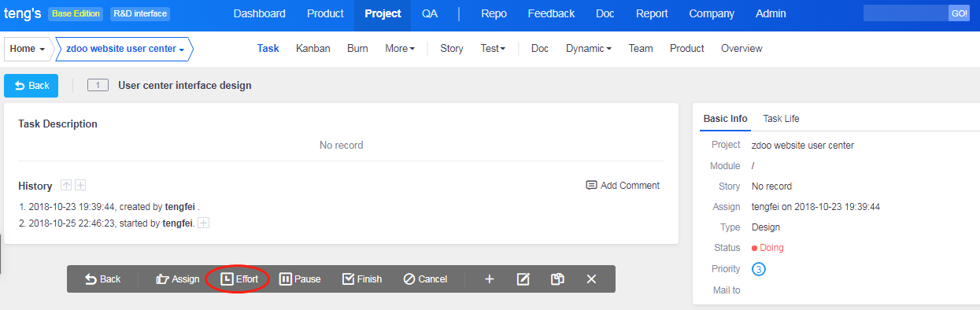Assign the task using the hand icon
The width and height of the screenshot is (980, 310).
click(163, 279)
